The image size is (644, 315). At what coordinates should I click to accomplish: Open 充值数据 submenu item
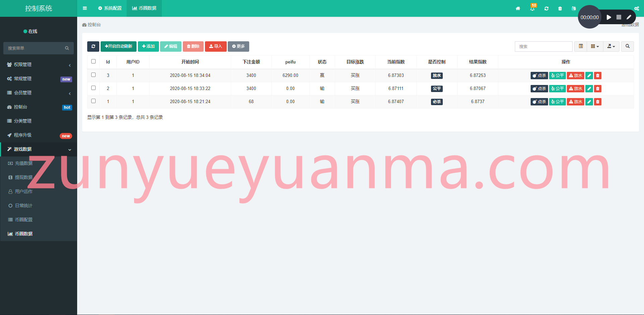[x=39, y=163]
